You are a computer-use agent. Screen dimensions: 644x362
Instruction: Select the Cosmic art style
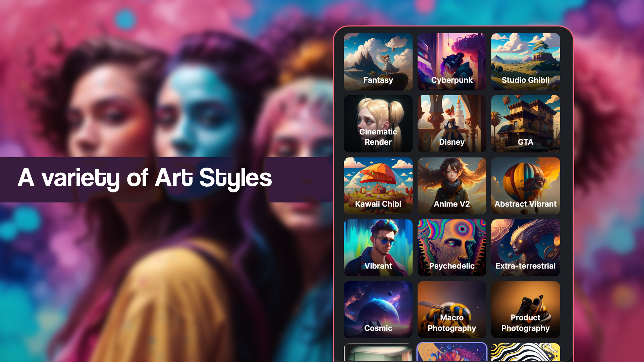378,309
